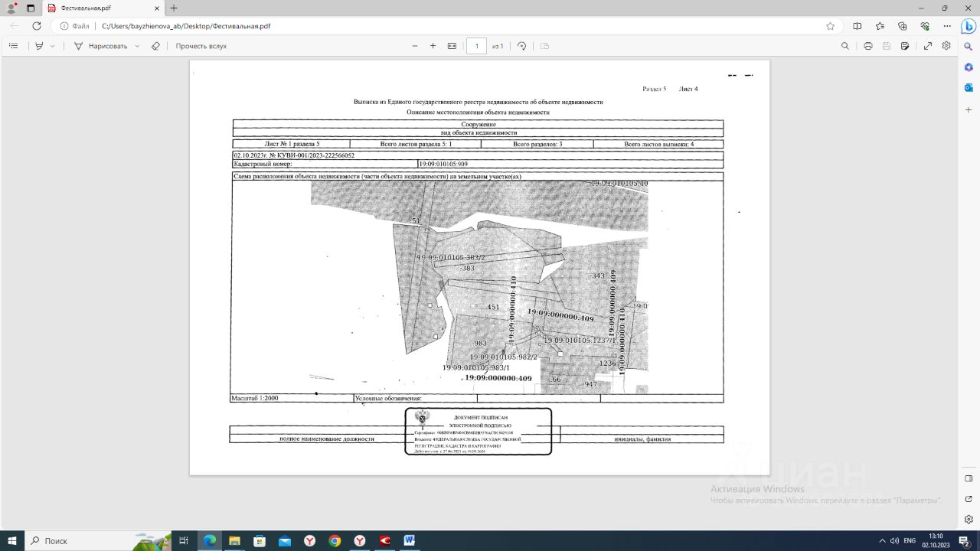Open a new browser tab

pos(174,8)
